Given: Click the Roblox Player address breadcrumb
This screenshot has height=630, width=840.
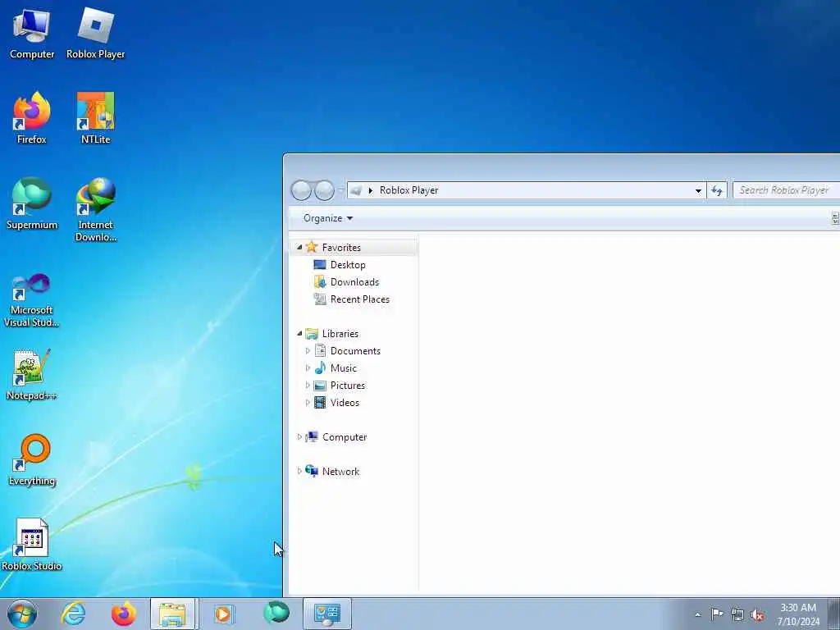Looking at the screenshot, I should (x=409, y=190).
